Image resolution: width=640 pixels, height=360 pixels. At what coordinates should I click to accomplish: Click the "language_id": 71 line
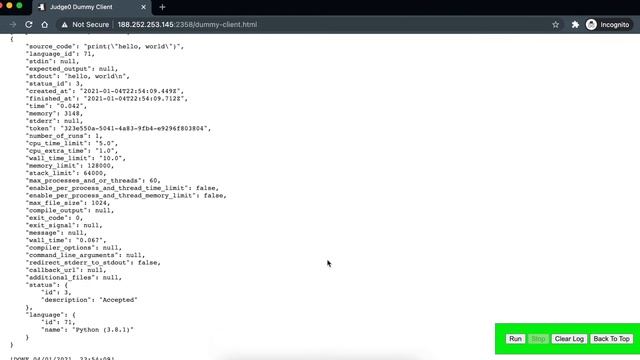[60, 54]
